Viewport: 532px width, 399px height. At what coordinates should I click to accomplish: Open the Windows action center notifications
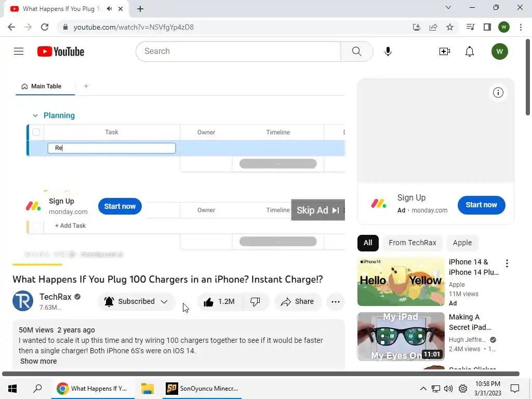tap(515, 389)
